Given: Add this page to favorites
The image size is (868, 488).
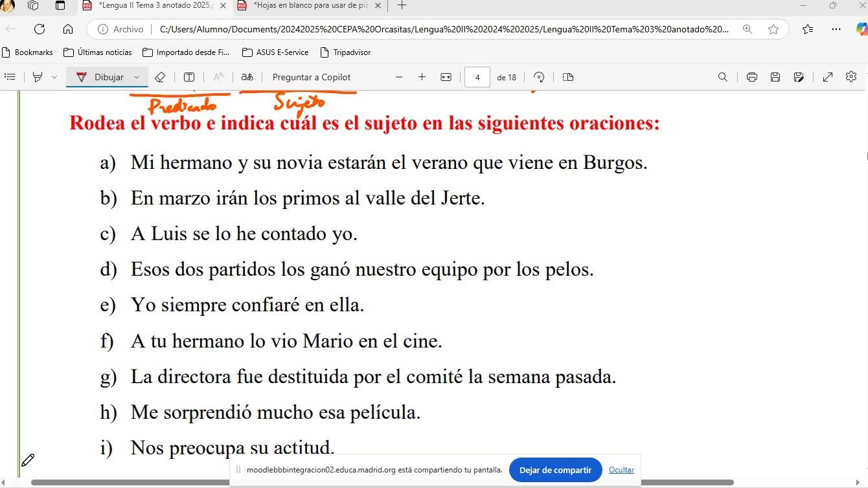Looking at the screenshot, I should point(773,29).
